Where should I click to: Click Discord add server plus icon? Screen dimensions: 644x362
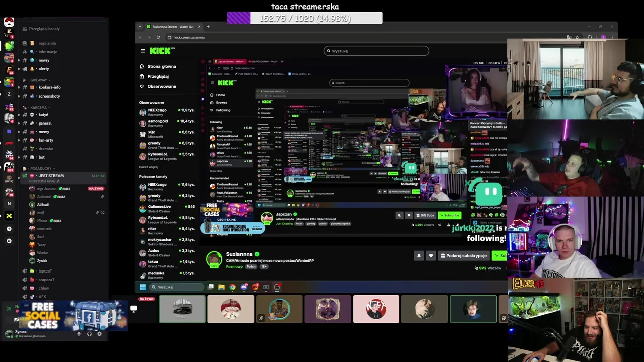[x=9, y=229]
